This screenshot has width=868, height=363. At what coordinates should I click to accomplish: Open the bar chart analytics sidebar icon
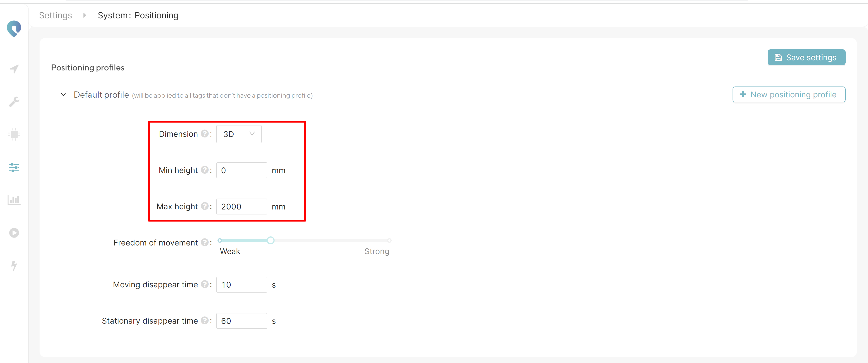(x=14, y=200)
